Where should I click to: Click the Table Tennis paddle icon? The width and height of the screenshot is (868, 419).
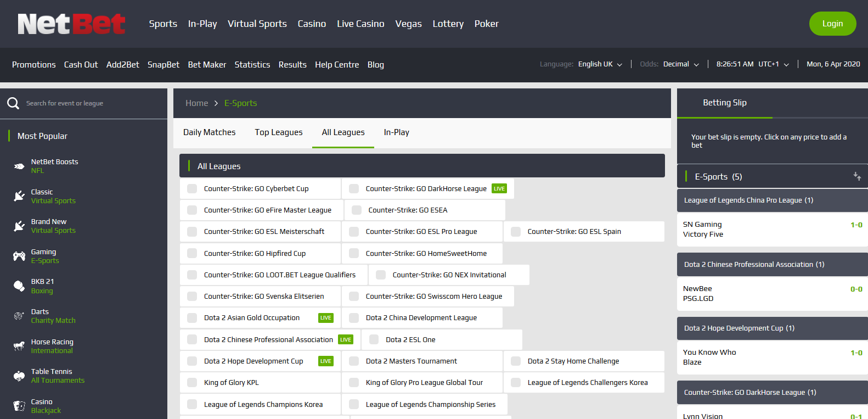(x=19, y=376)
